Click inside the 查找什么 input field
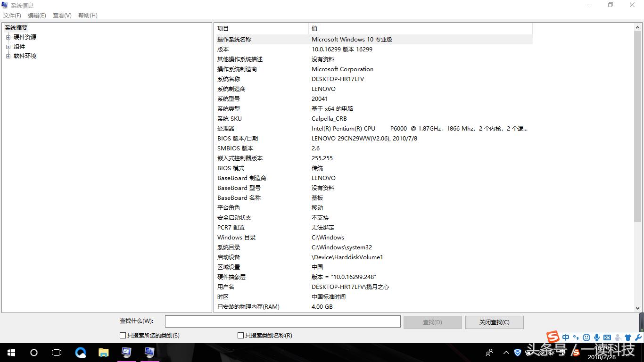 click(x=282, y=321)
